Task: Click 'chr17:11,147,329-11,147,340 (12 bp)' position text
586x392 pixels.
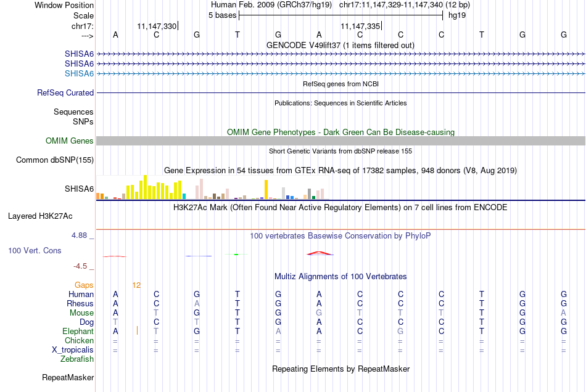Action: click(x=405, y=5)
